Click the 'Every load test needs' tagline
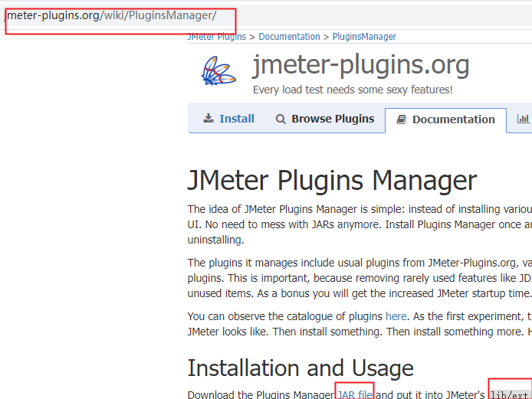The image size is (532, 399). pos(353,90)
